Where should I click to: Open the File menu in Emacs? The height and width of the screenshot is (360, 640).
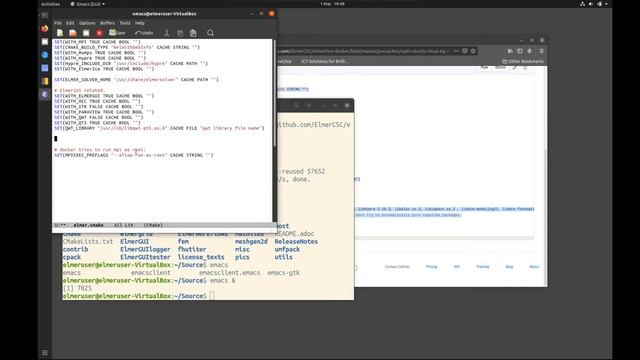(x=58, y=23)
